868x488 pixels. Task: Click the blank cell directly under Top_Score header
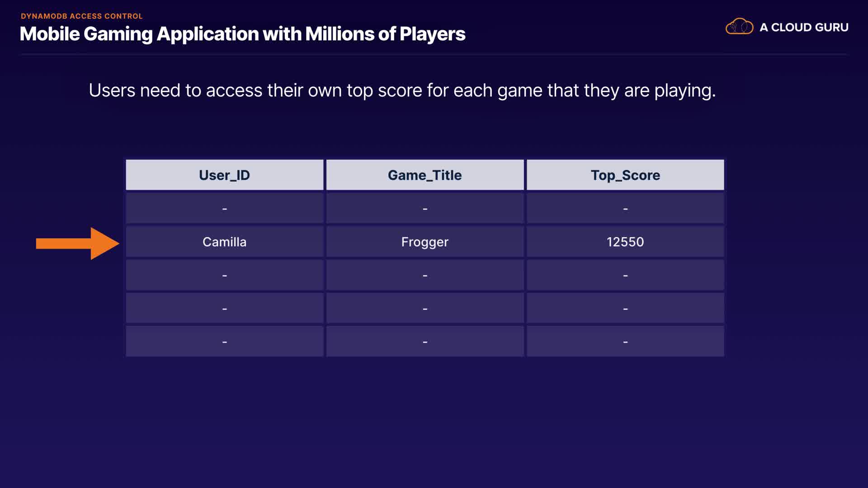point(625,208)
